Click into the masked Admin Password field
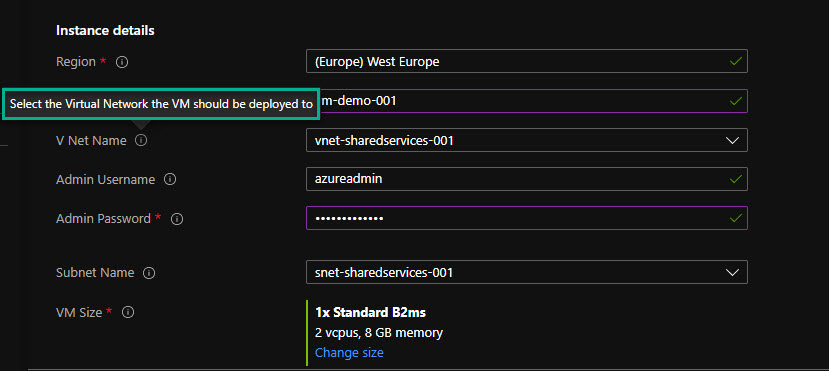Screen dimensions: 829x371 [x=527, y=218]
